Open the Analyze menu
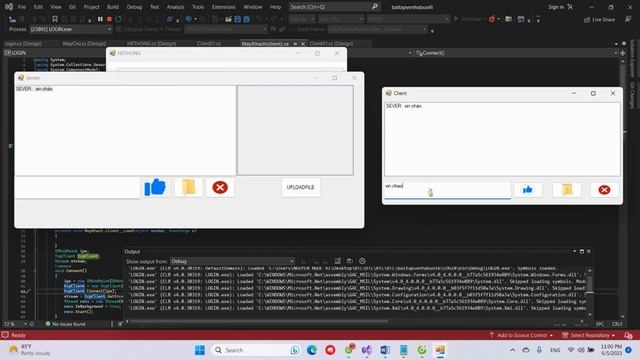This screenshot has height=360, width=640. click(176, 7)
